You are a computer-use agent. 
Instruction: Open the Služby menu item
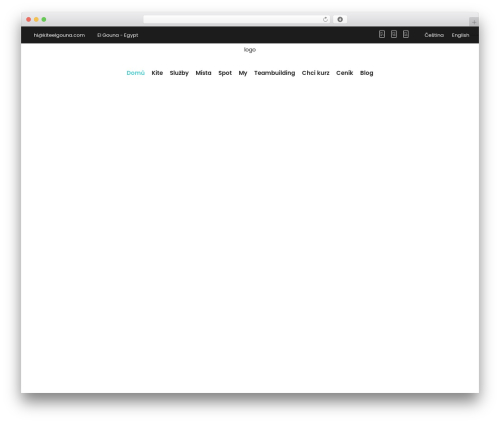pos(179,73)
